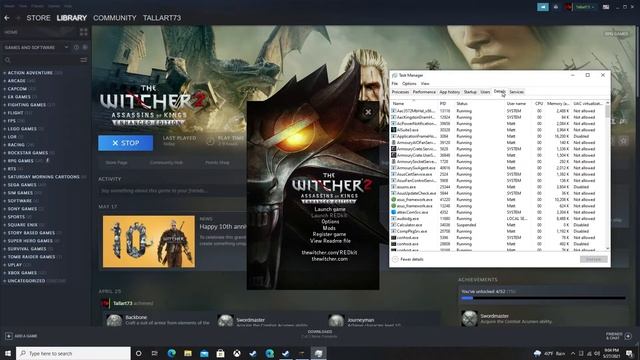Click the Steam forward navigation arrow
This screenshot has height=360, width=640.
tap(18, 18)
